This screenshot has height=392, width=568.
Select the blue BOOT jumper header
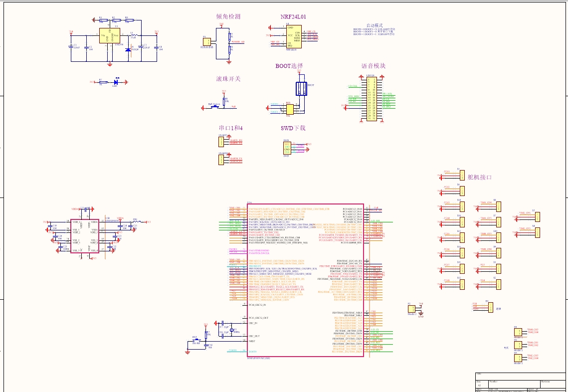[x=301, y=89]
